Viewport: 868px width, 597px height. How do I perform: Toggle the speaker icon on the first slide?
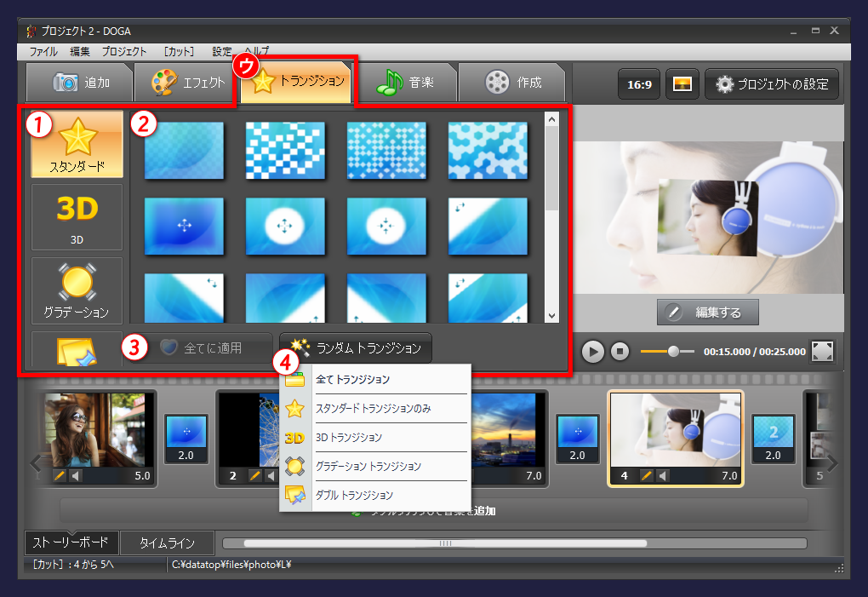pyautogui.click(x=74, y=475)
